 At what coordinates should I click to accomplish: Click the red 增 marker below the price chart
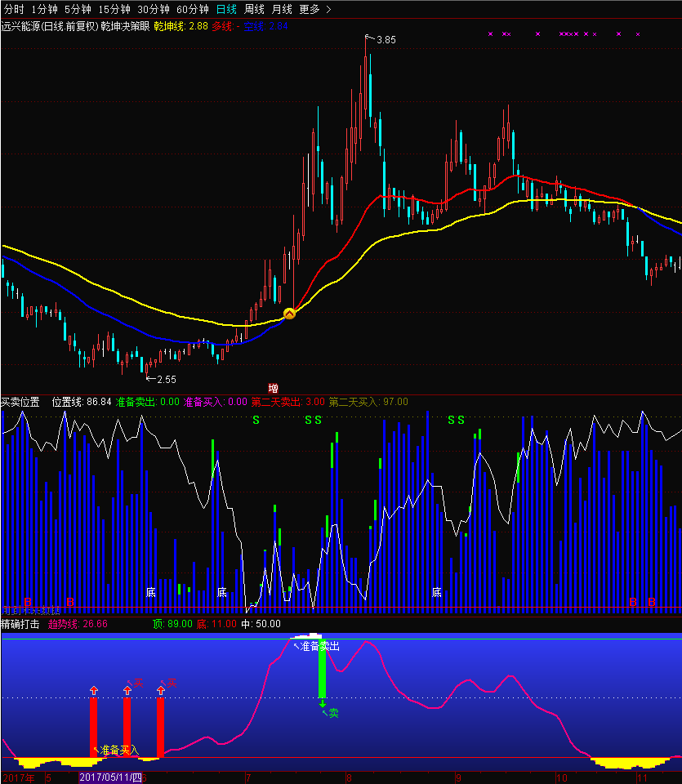(273, 389)
